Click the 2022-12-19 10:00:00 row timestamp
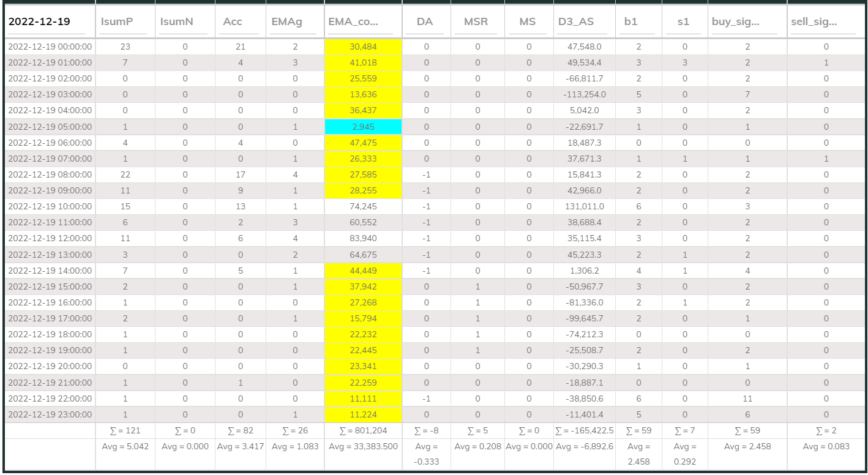The width and height of the screenshot is (868, 475). coord(50,206)
